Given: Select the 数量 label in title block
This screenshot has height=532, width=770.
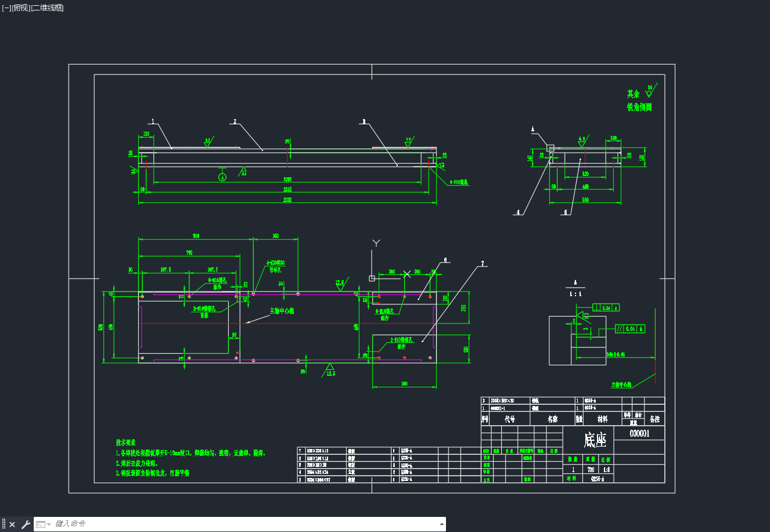Looking at the screenshot, I should pos(573,459).
